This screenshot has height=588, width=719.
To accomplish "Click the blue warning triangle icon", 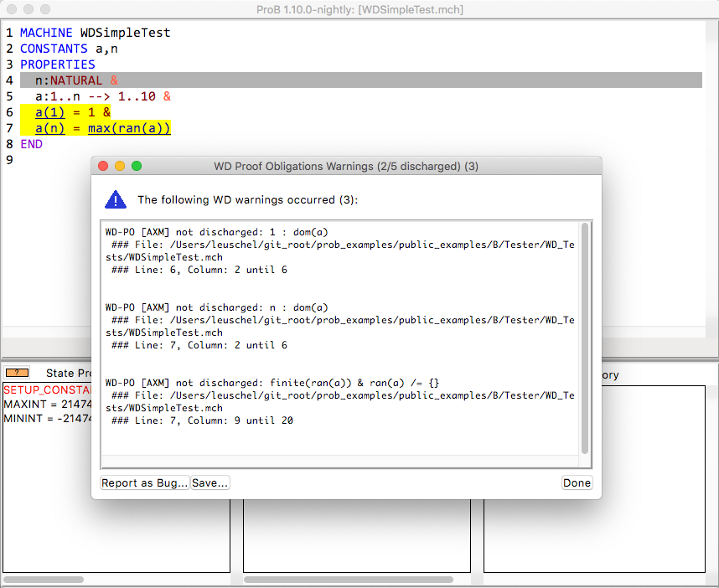I will [x=115, y=199].
